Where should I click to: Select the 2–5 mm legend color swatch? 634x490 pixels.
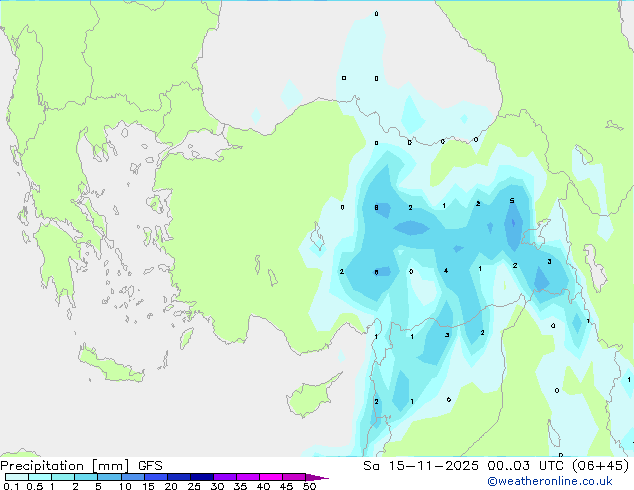pos(86,477)
